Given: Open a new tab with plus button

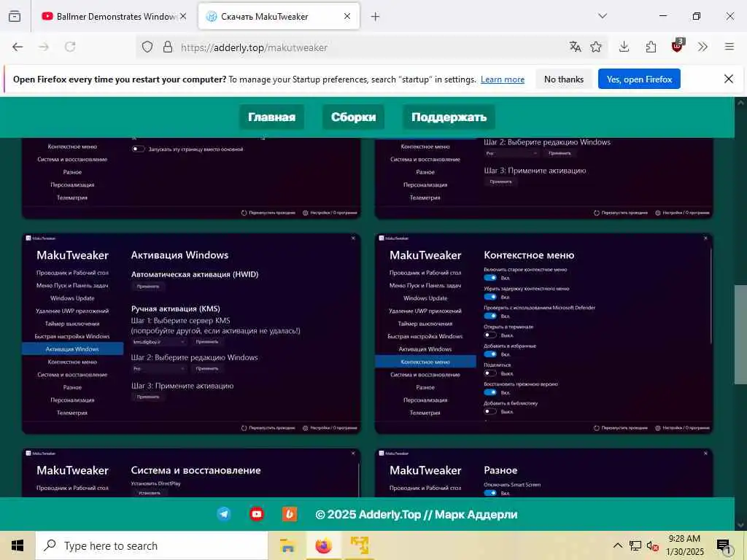Looking at the screenshot, I should coord(376,17).
